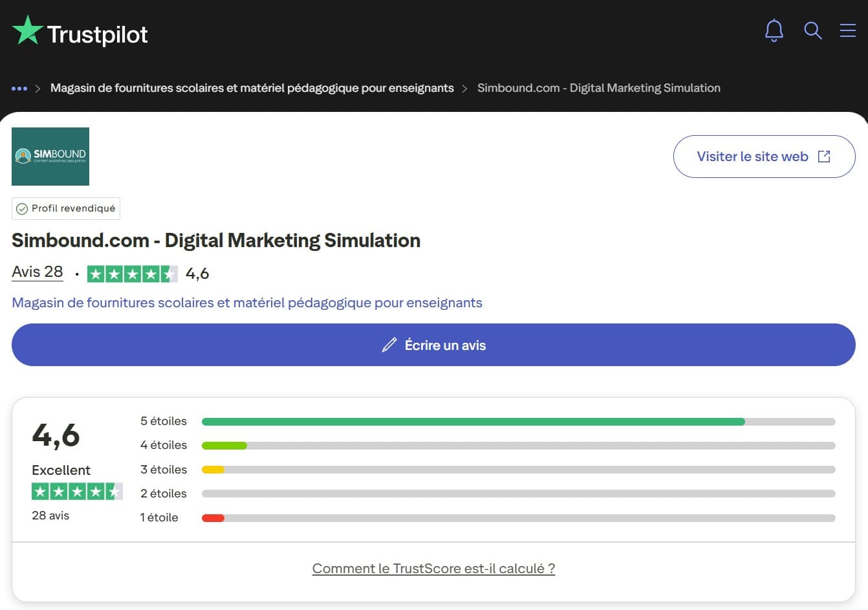Viewport: 868px width, 610px height.
Task: Click the Magasin de fournitures scolaires category link
Action: [x=246, y=302]
